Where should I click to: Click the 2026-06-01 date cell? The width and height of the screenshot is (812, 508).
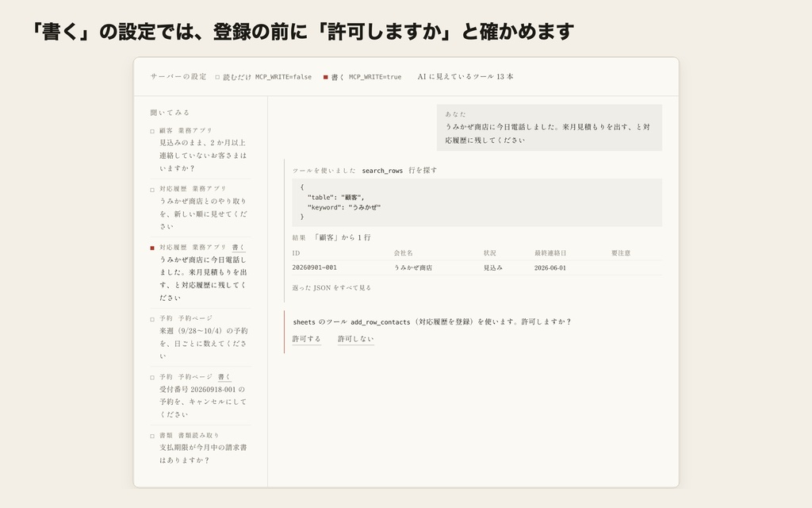tap(550, 268)
